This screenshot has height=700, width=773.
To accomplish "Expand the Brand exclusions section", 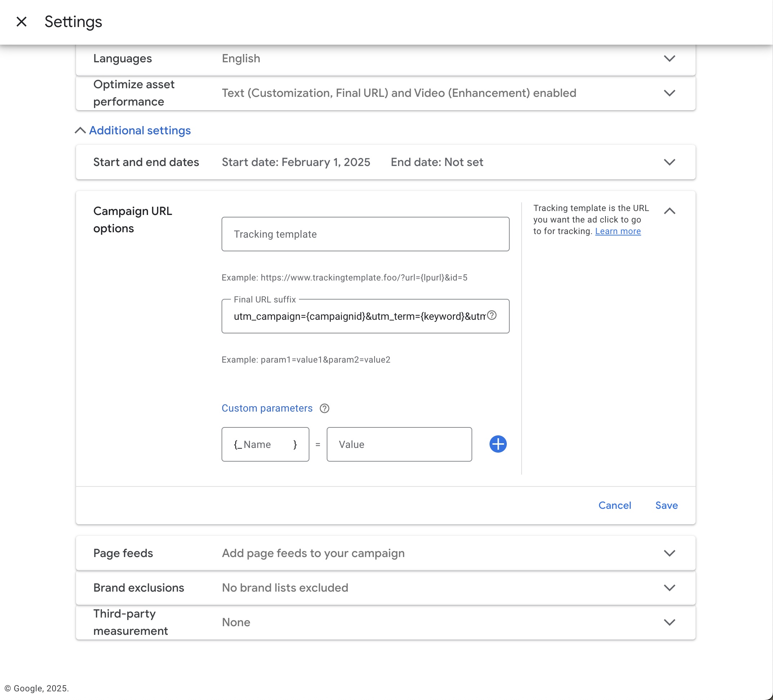I will click(x=669, y=587).
